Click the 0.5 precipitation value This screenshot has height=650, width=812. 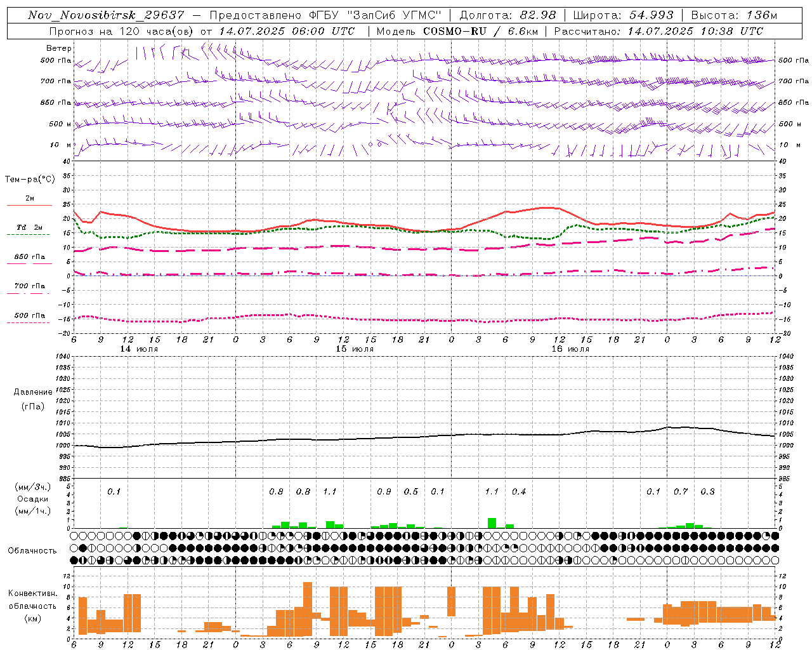click(411, 492)
